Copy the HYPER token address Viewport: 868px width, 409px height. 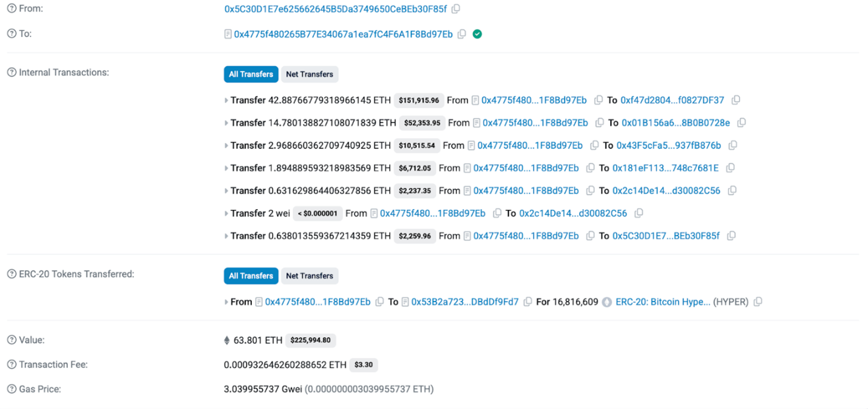tap(758, 302)
